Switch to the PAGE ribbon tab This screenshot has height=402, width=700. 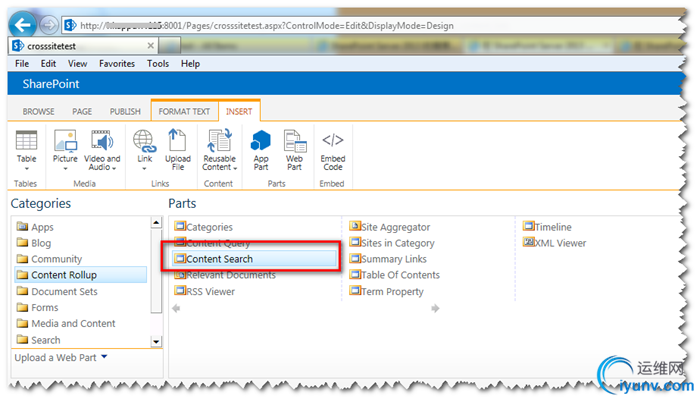(x=82, y=112)
